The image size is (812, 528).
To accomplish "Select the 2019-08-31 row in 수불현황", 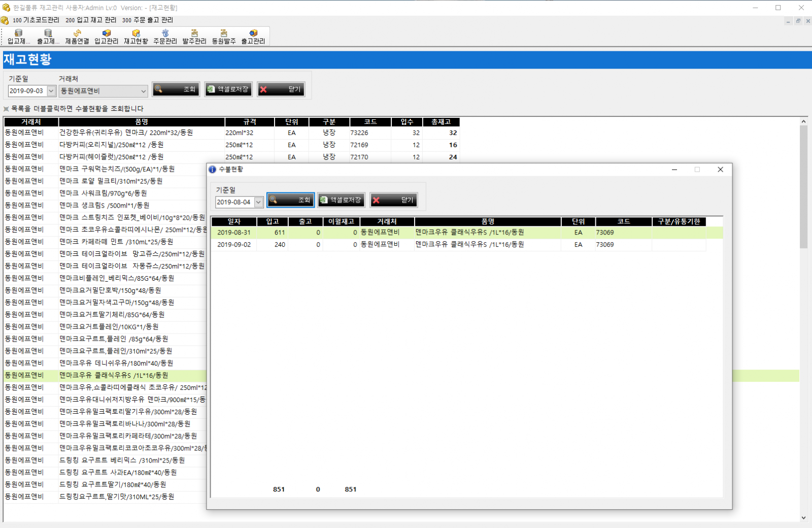I will coord(467,233).
